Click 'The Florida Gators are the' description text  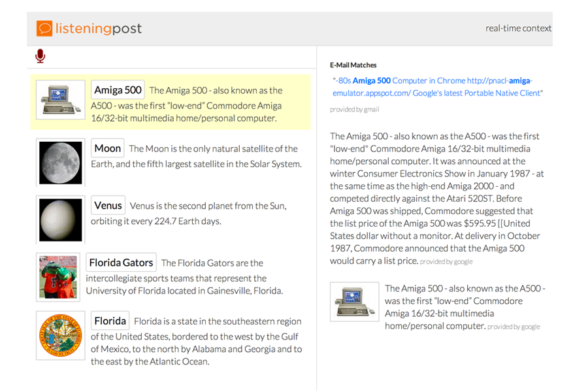tap(184, 277)
